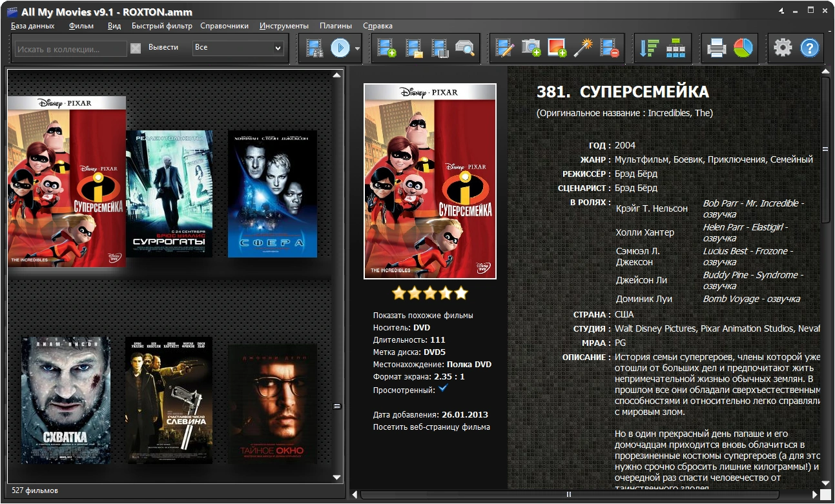Open the 'Инструменты' menu
The width and height of the screenshot is (835, 504).
click(x=284, y=26)
